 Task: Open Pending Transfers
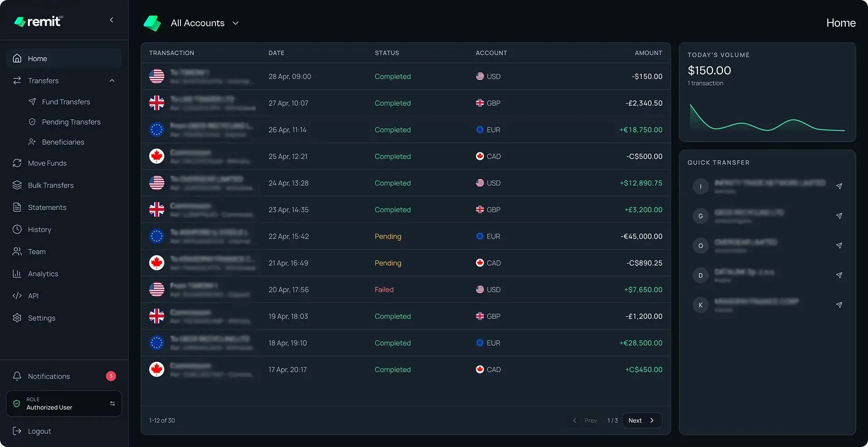pyautogui.click(x=71, y=122)
